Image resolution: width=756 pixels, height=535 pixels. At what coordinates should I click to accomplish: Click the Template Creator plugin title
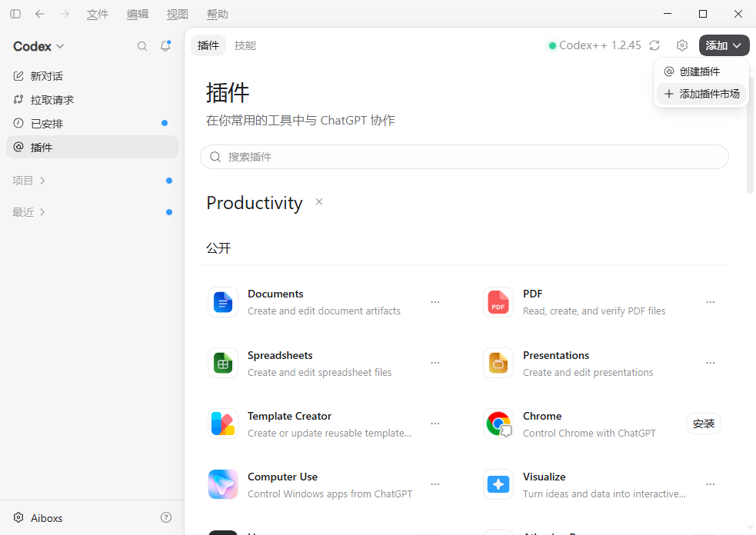pos(289,416)
